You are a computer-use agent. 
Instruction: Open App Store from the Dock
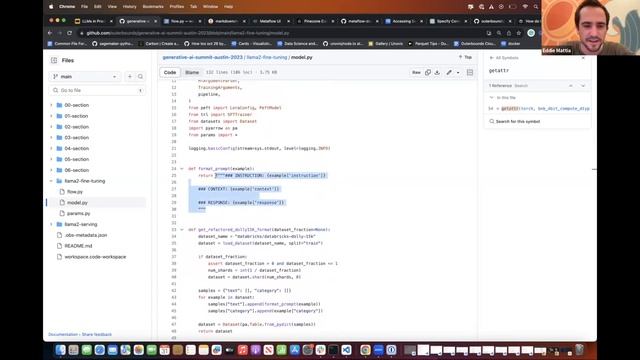(295, 350)
